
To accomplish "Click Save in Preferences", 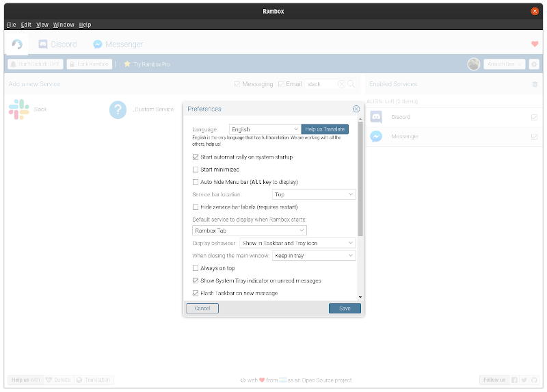I will [x=345, y=309].
